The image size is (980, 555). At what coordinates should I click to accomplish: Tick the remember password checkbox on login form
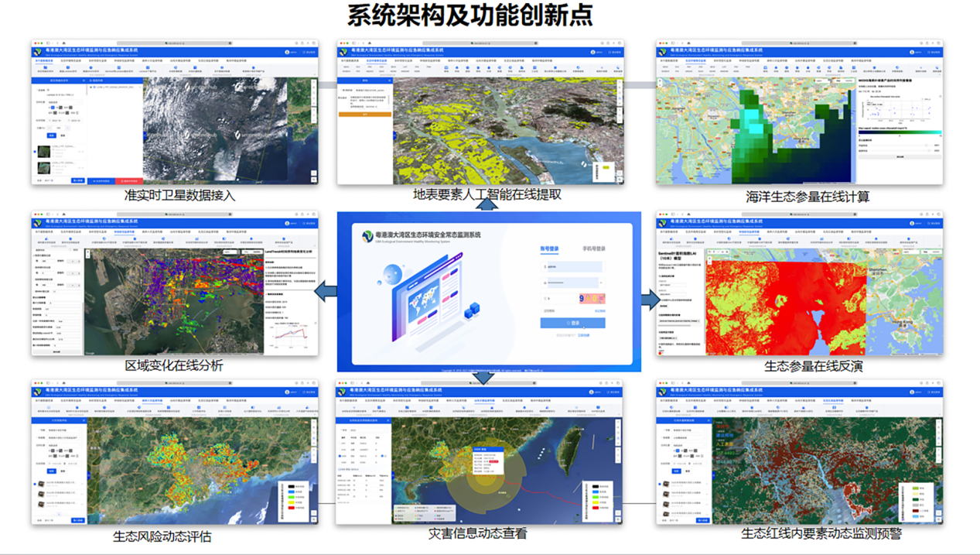pos(544,311)
